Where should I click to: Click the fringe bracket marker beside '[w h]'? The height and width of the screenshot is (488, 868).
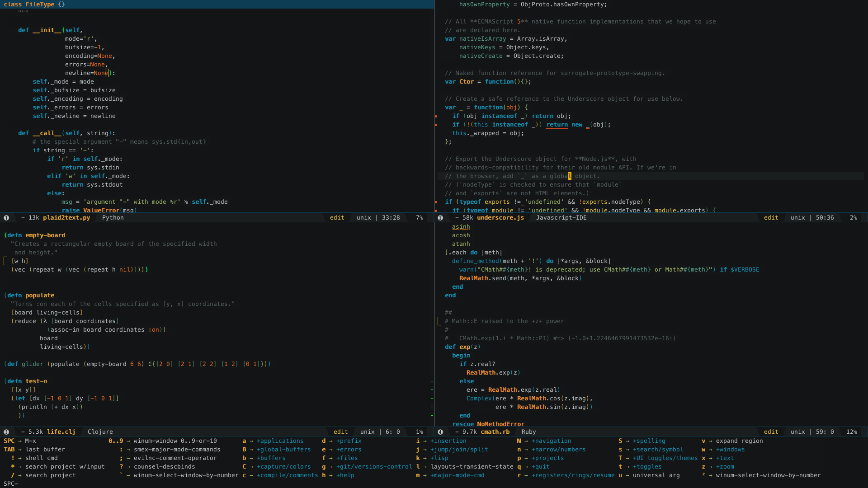pos(5,261)
